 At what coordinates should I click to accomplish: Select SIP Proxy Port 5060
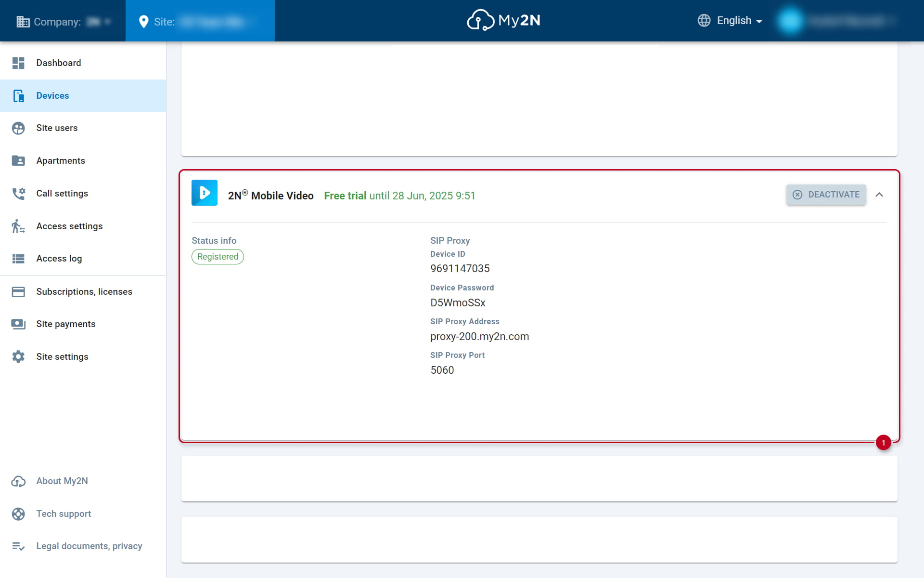coord(442,370)
